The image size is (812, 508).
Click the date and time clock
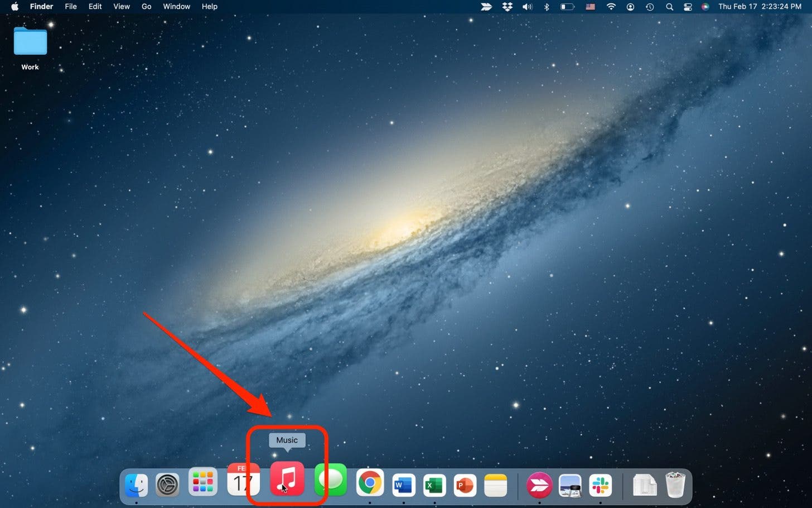(x=760, y=7)
